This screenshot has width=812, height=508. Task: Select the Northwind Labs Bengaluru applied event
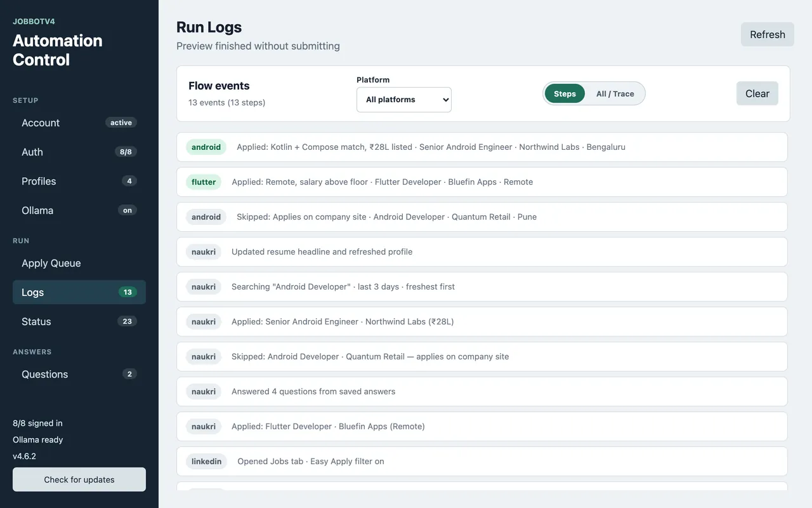[x=482, y=147]
